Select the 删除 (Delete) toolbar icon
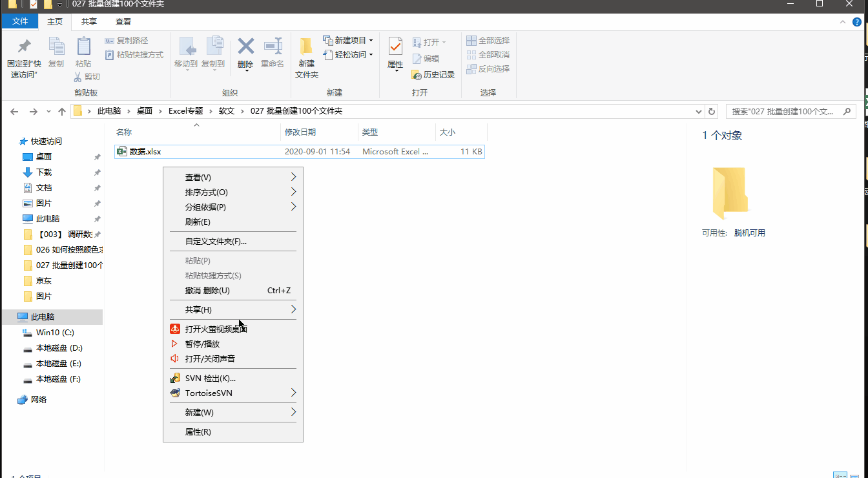 [x=245, y=54]
